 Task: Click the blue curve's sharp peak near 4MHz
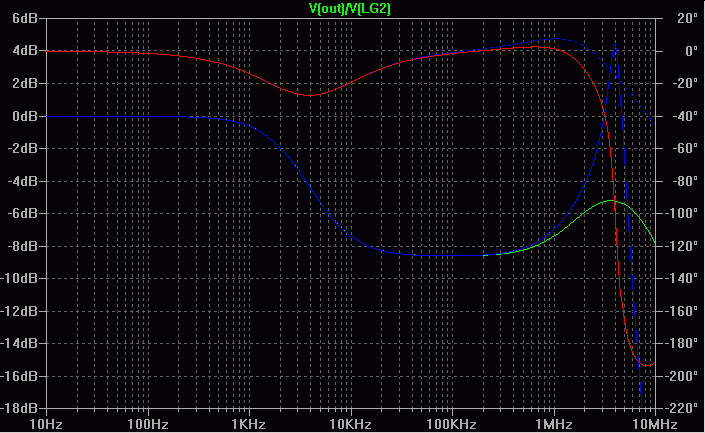pyautogui.click(x=615, y=45)
